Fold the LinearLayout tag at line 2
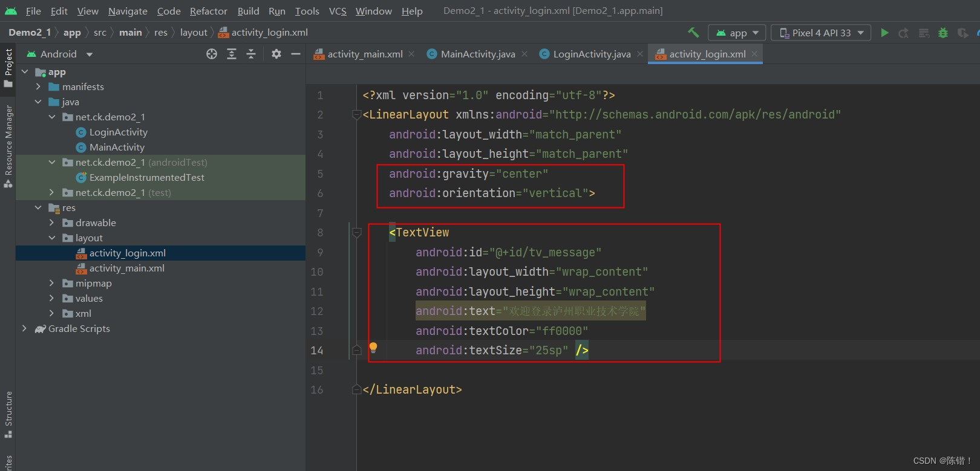The height and width of the screenshot is (471, 980). [357, 115]
